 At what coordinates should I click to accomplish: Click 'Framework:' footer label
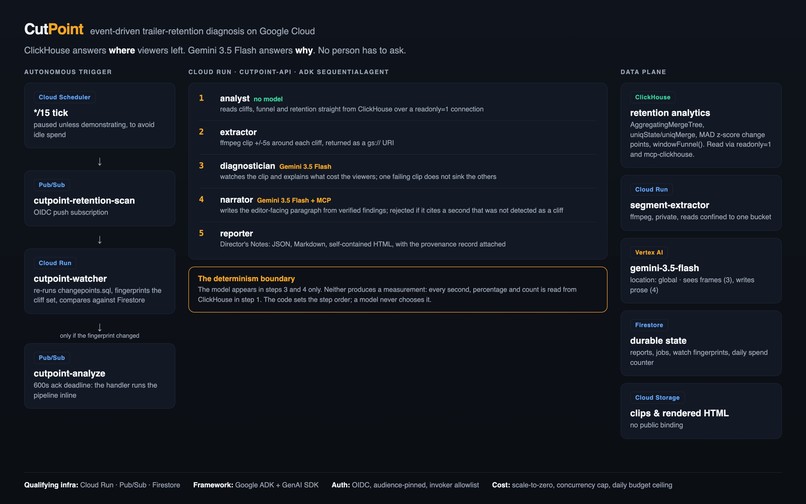point(213,485)
